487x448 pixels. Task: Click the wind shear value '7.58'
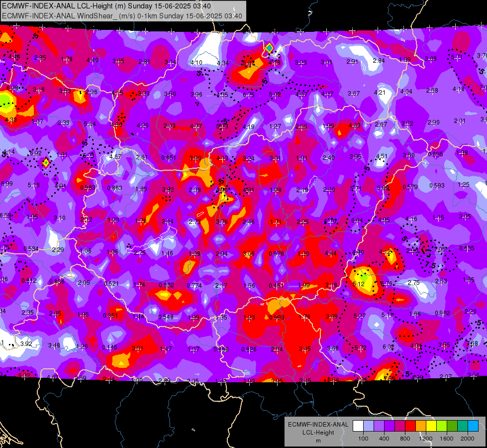click(472, 343)
